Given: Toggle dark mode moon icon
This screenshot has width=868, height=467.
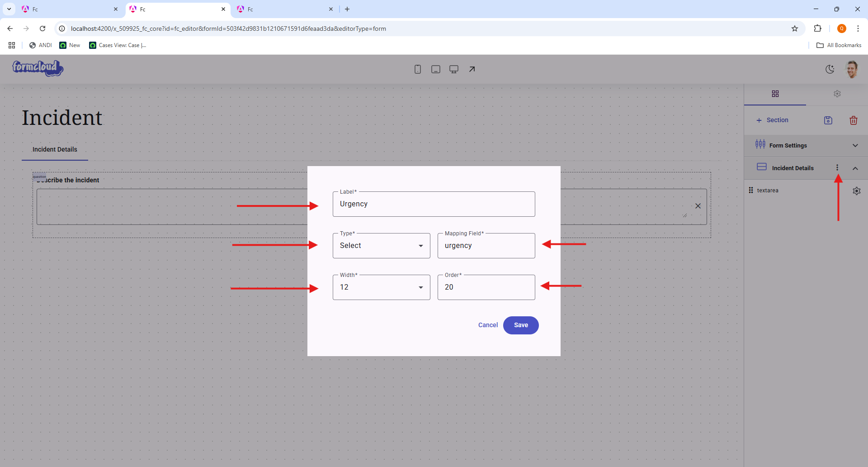Looking at the screenshot, I should (830, 69).
